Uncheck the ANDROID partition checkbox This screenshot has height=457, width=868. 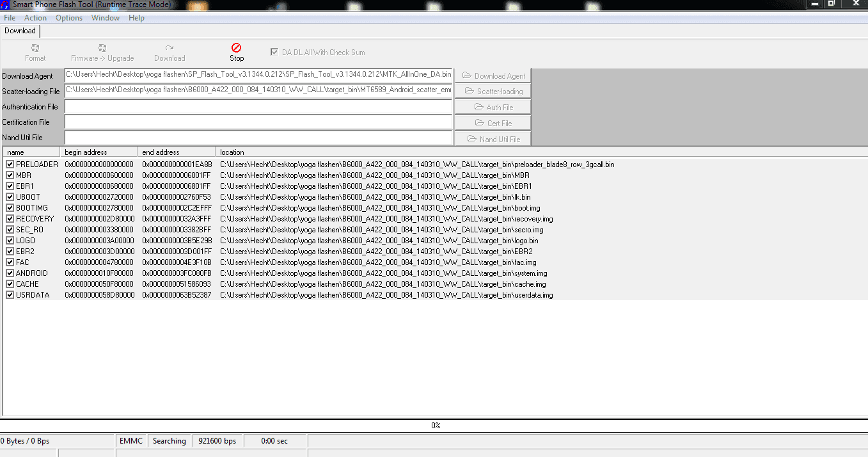point(10,273)
